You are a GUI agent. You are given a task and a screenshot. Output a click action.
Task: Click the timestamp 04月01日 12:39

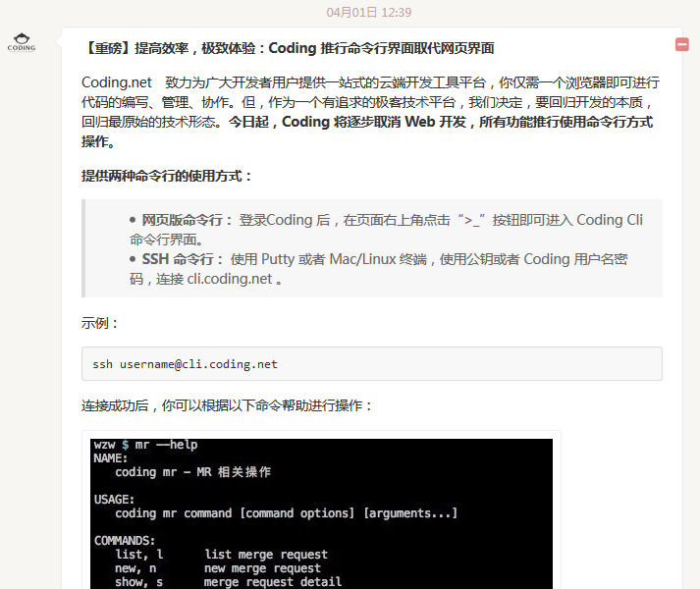pyautogui.click(x=369, y=12)
